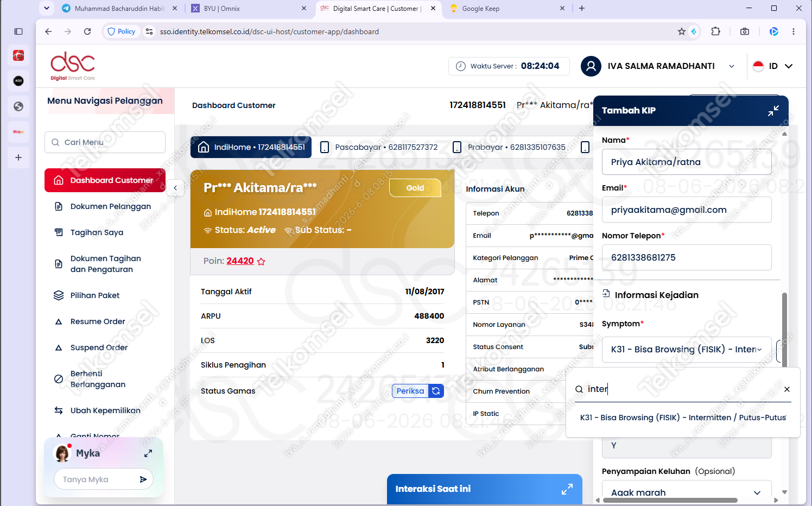Select the IndiHome 172418814551 service tab
Image resolution: width=812 pixels, height=506 pixels.
[251, 147]
